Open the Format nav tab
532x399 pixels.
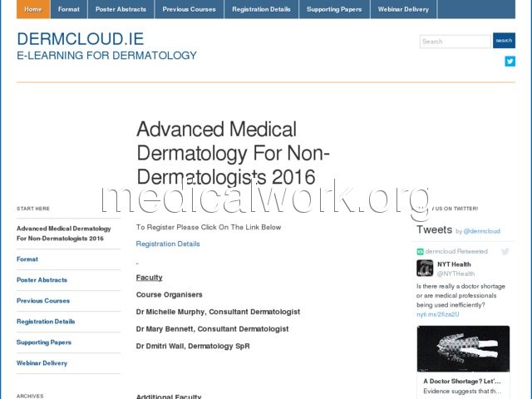[69, 9]
